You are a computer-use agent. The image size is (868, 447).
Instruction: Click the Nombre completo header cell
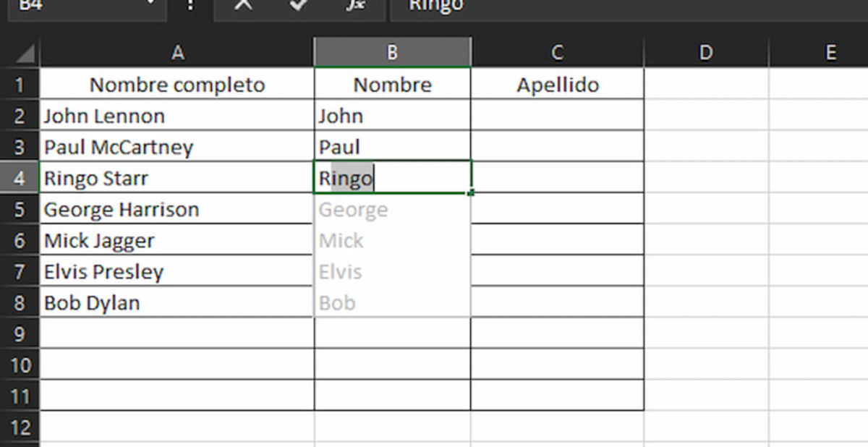point(176,85)
